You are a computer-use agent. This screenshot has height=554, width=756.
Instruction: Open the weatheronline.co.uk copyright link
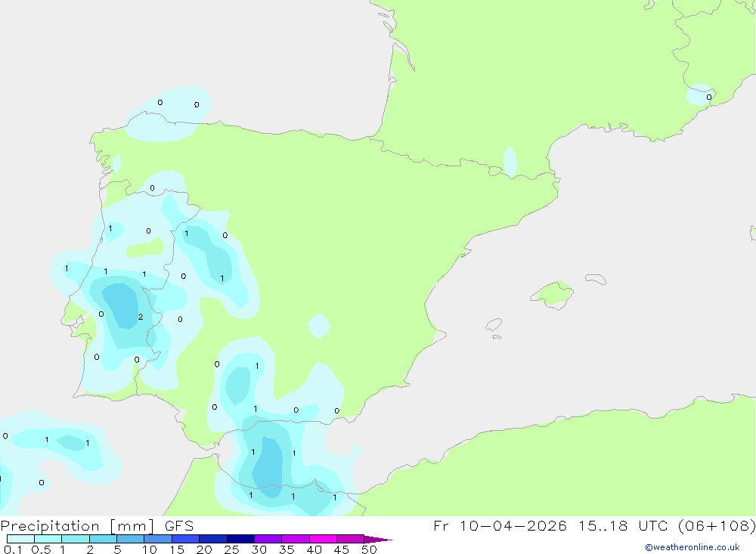[692, 547]
